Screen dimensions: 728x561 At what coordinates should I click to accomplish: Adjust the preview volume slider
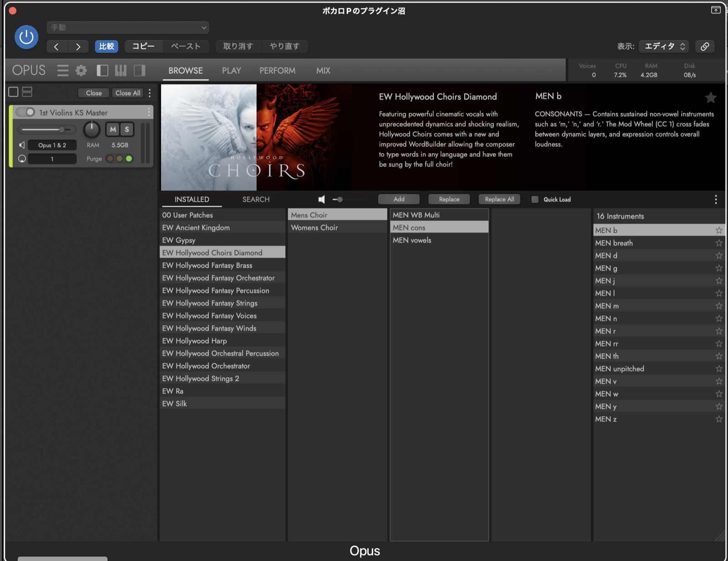click(x=349, y=199)
